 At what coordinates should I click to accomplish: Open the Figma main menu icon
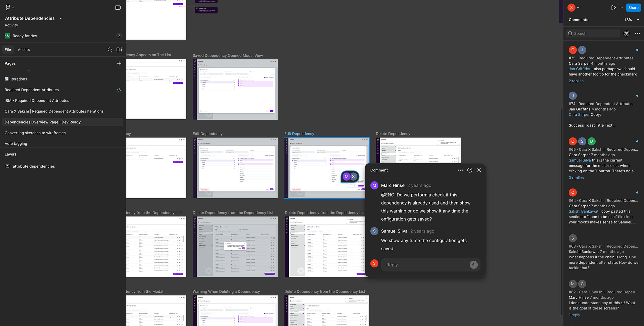(x=8, y=7)
